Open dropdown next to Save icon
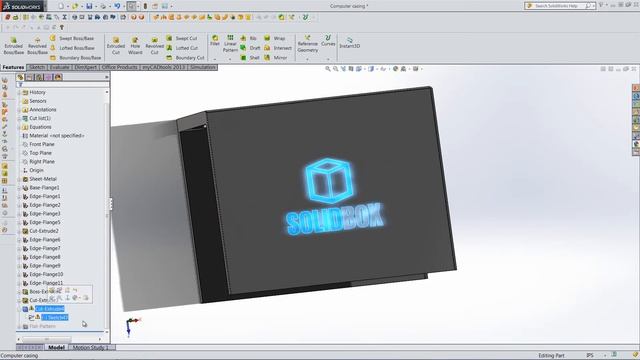The image size is (640, 360). 96,6
